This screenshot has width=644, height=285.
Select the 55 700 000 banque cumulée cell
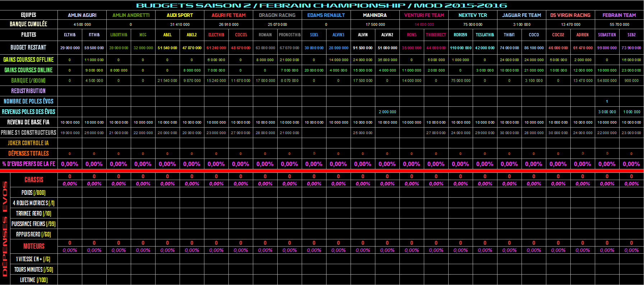(619, 24)
